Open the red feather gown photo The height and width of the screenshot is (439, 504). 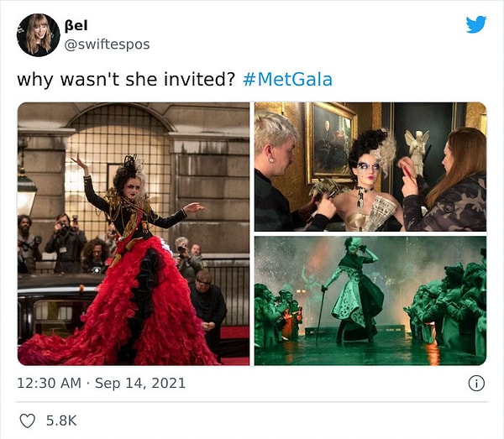134,234
